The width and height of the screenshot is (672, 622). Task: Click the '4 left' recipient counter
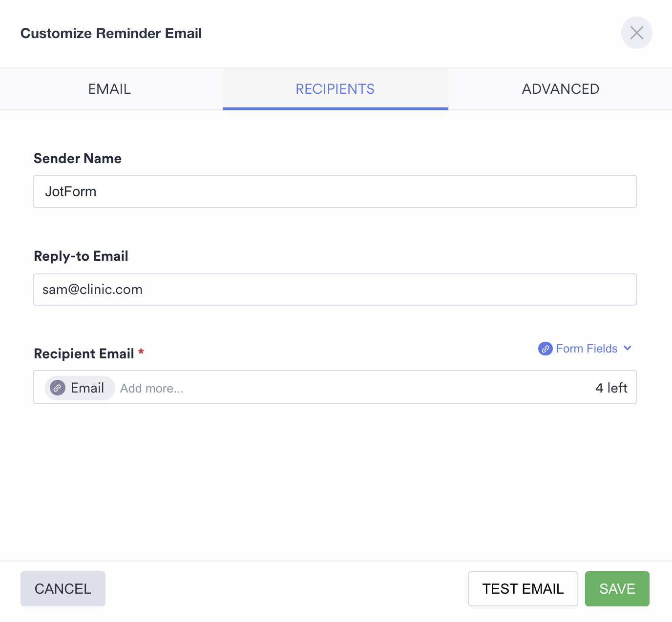[x=611, y=388]
